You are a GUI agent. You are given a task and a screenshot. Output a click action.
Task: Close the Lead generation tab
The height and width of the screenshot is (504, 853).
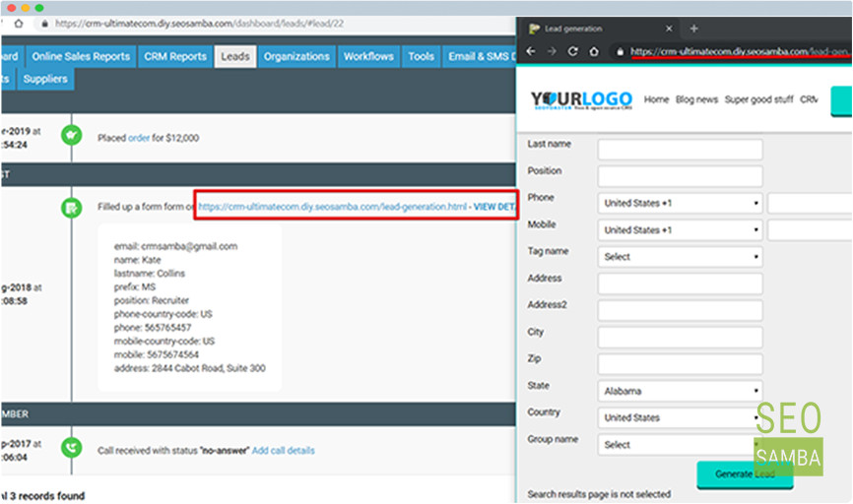click(x=669, y=29)
